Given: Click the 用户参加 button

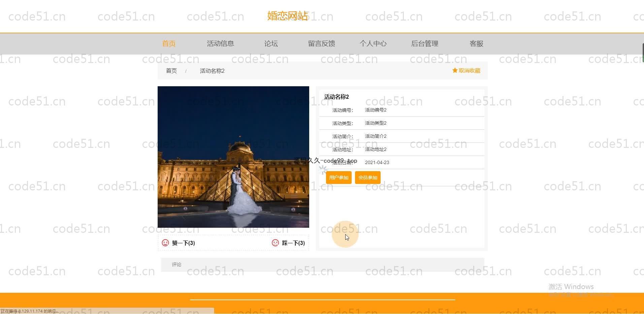Looking at the screenshot, I should 339,178.
